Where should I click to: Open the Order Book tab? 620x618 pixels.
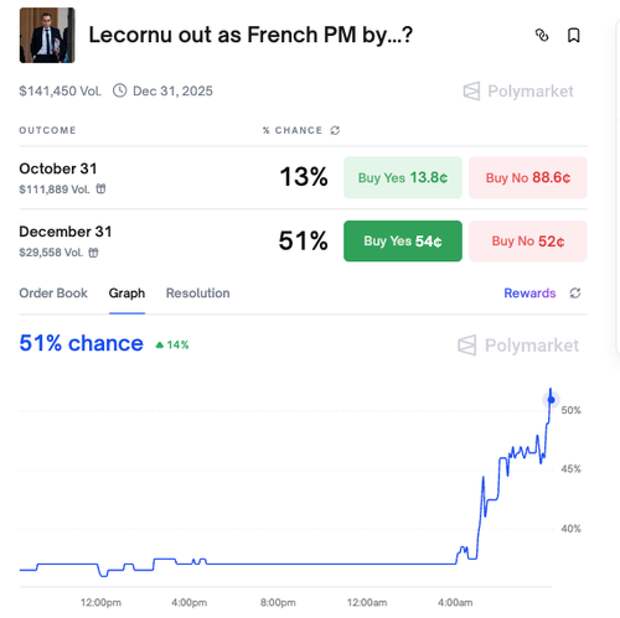click(x=53, y=293)
